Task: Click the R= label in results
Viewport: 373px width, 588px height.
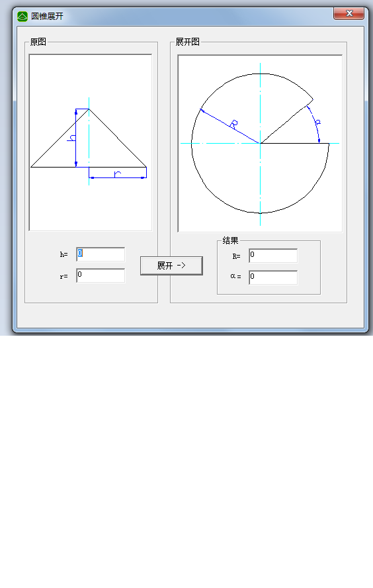Action: [x=236, y=256]
